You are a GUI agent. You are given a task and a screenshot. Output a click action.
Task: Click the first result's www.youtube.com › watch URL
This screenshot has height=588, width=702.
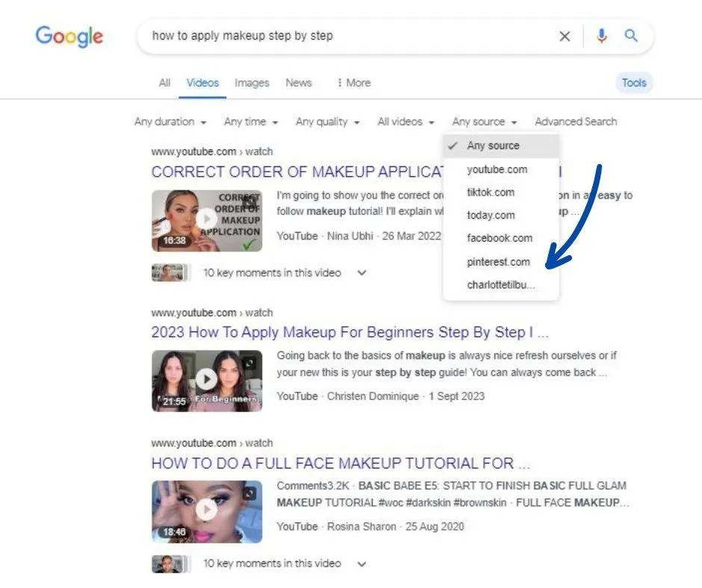tap(212, 151)
